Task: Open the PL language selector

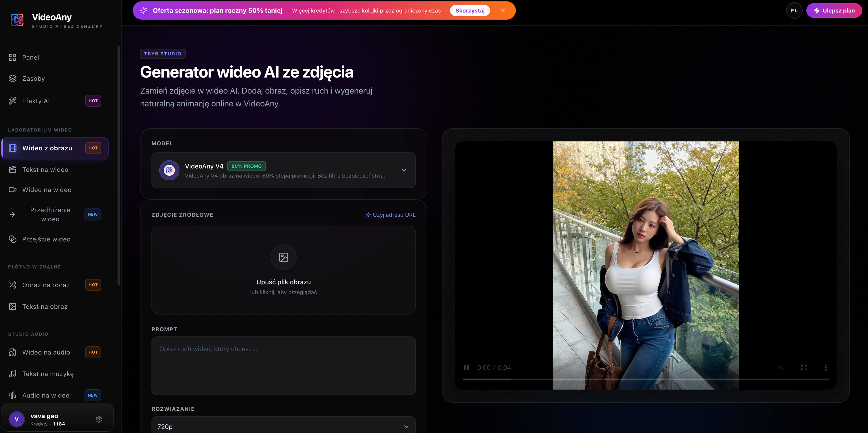Action: 794,10
